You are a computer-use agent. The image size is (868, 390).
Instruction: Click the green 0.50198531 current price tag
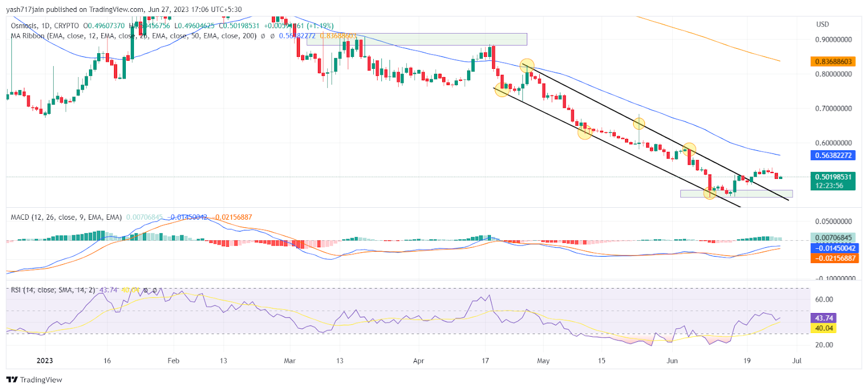[833, 177]
